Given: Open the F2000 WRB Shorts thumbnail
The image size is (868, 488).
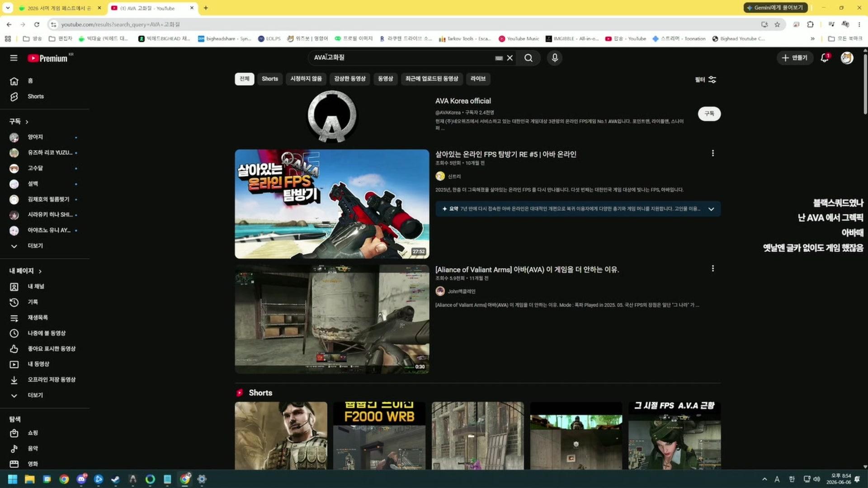Looking at the screenshot, I should pyautogui.click(x=379, y=436).
